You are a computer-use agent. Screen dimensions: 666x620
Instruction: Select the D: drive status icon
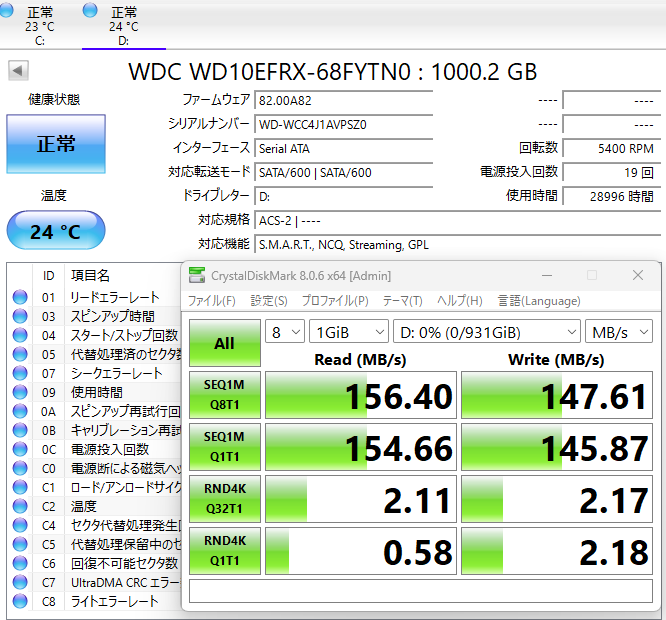pyautogui.click(x=90, y=10)
